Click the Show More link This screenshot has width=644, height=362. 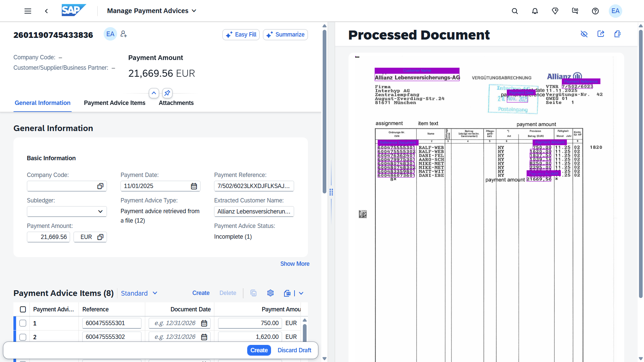point(295,264)
